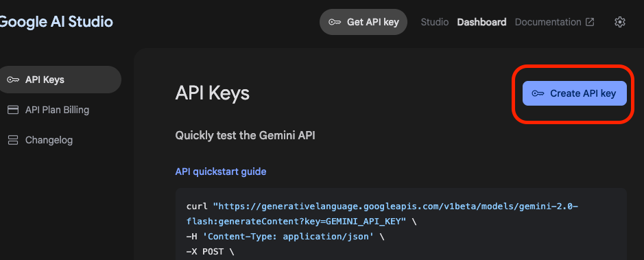The image size is (644, 260).
Task: Click the key icon beside API Keys sidebar
Action: tap(13, 80)
